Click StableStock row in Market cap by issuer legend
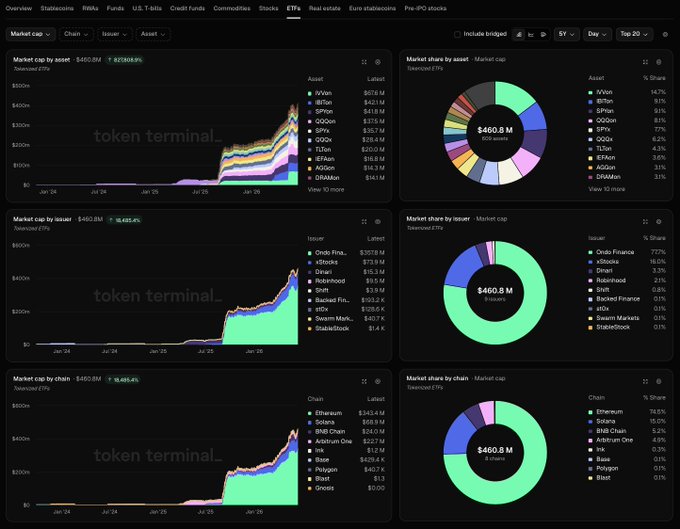The image size is (680, 529). [x=346, y=328]
